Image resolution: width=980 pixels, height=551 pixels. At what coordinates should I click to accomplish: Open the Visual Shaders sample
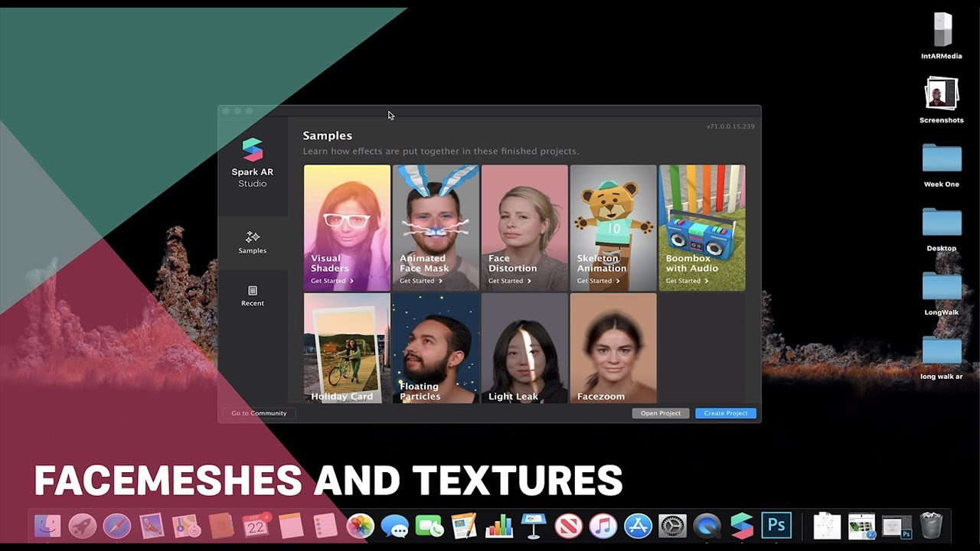(347, 228)
